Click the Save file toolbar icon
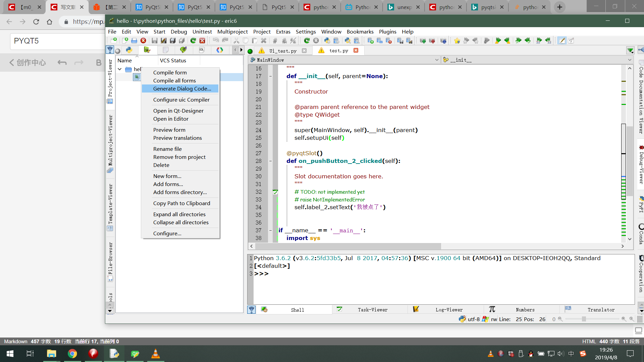This screenshot has width=644, height=362. (154, 41)
